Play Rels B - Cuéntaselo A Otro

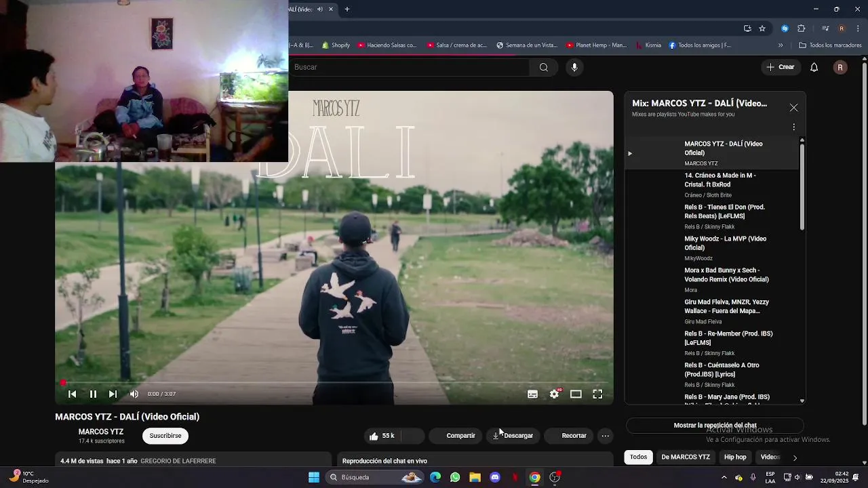(711, 374)
